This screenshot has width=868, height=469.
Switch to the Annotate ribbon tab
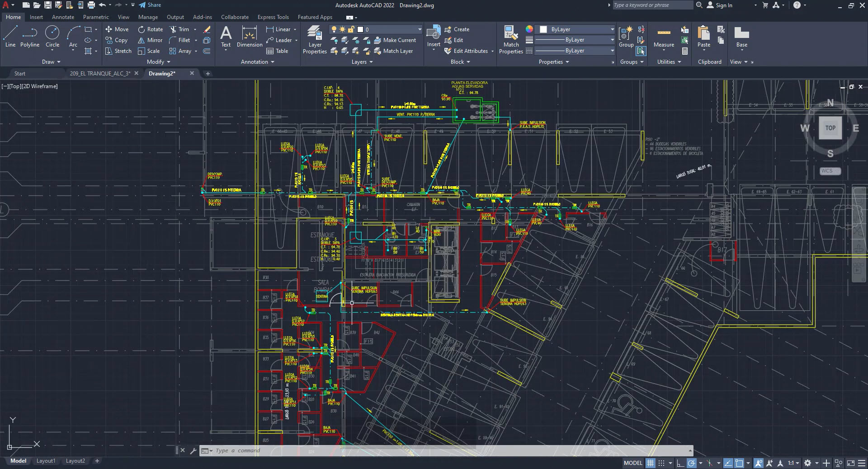pyautogui.click(x=63, y=17)
